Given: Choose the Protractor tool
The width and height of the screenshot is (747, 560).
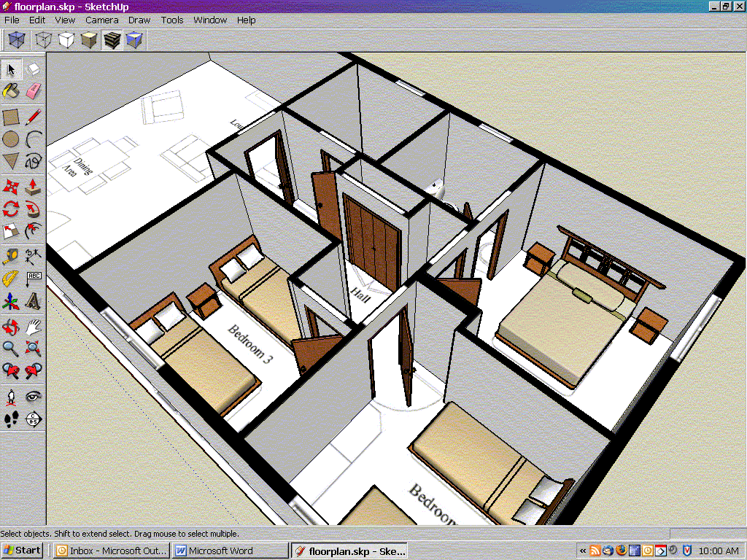Looking at the screenshot, I should 11,279.
